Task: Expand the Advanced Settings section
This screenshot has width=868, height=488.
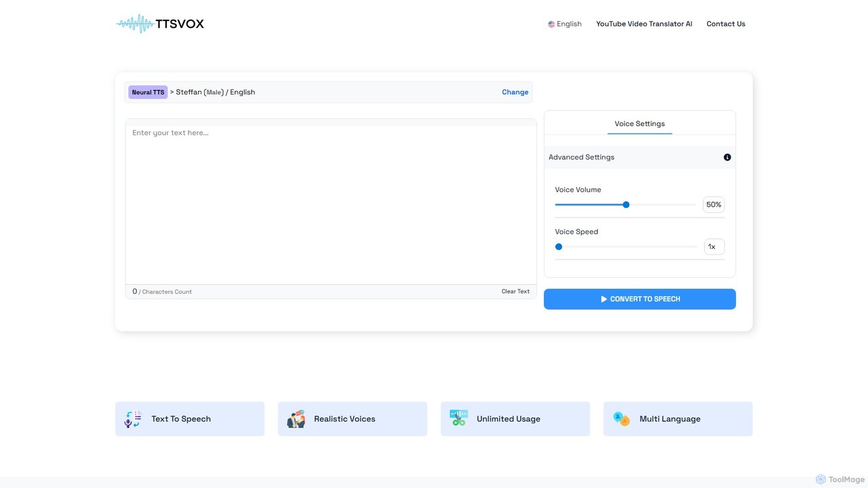Action: click(639, 157)
